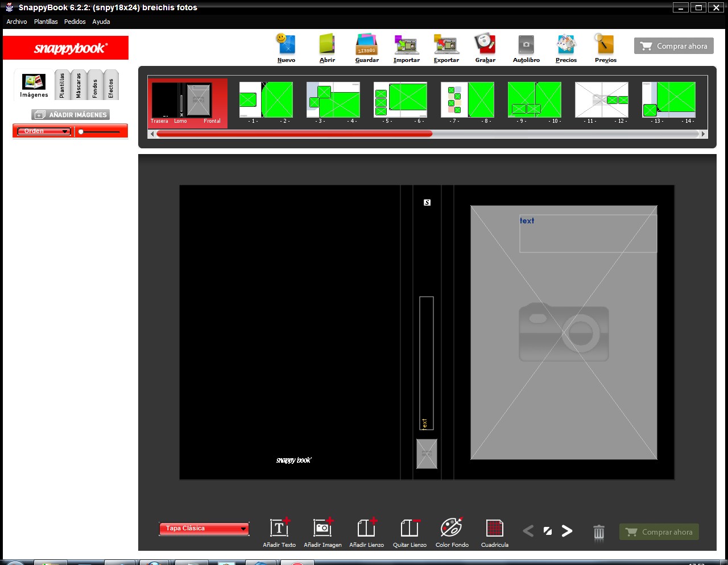The width and height of the screenshot is (728, 565).
Task: Click the bottom green Comprar ahora button
Action: tap(659, 532)
